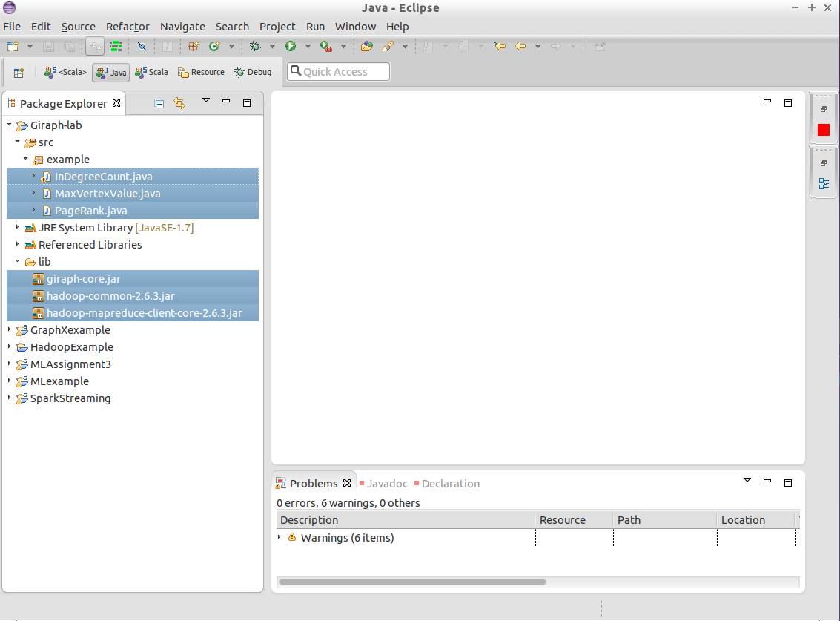Click the Open Type toolbar icon
This screenshot has height=621, width=840.
[x=367, y=46]
